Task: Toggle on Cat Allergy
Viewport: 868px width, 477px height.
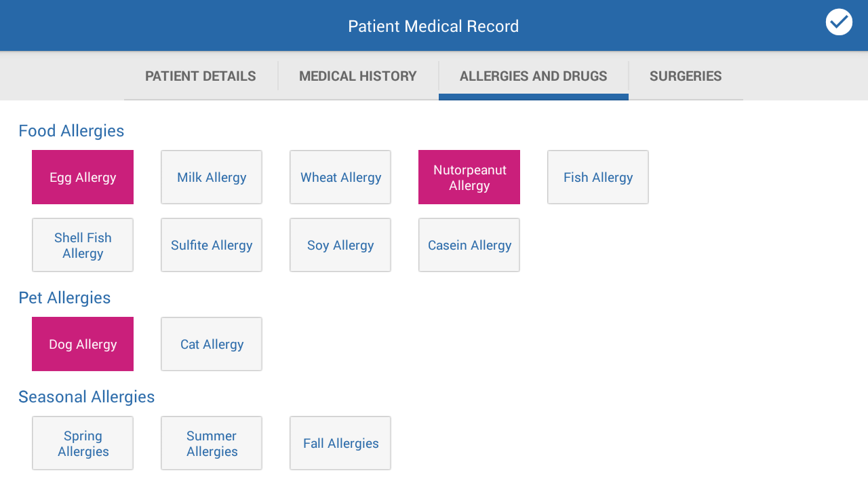Action: 212,344
